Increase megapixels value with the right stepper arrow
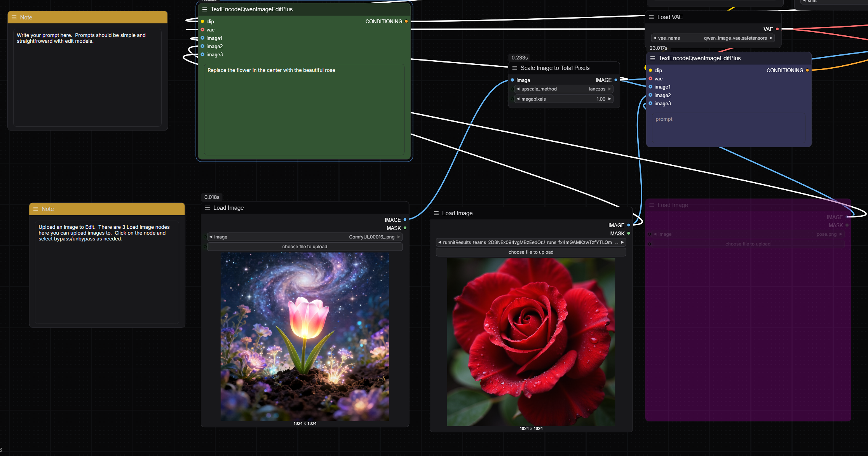This screenshot has width=868, height=456. pyautogui.click(x=609, y=99)
